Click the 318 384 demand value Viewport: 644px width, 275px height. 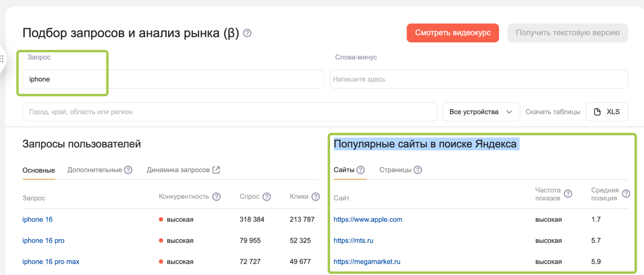pos(252,219)
